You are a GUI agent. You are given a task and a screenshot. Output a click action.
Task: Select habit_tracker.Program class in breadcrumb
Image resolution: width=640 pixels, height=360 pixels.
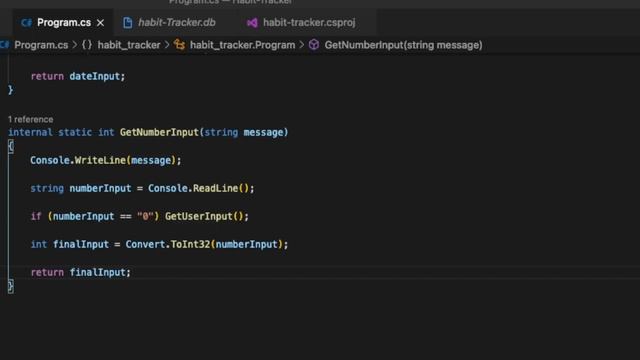(242, 45)
